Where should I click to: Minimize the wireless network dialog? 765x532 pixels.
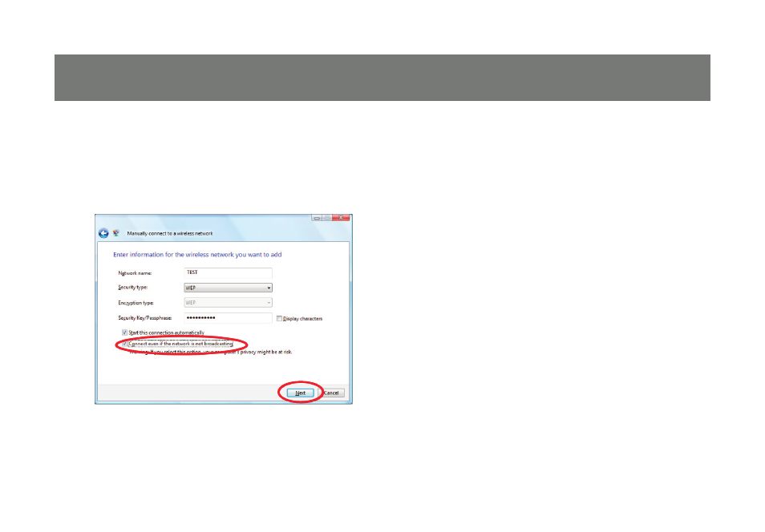pyautogui.click(x=317, y=218)
